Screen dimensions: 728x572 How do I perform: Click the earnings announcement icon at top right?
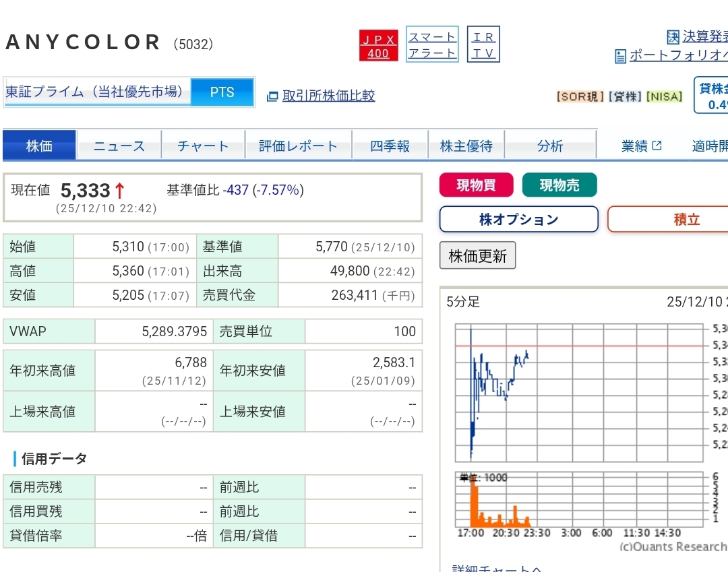pos(673,36)
